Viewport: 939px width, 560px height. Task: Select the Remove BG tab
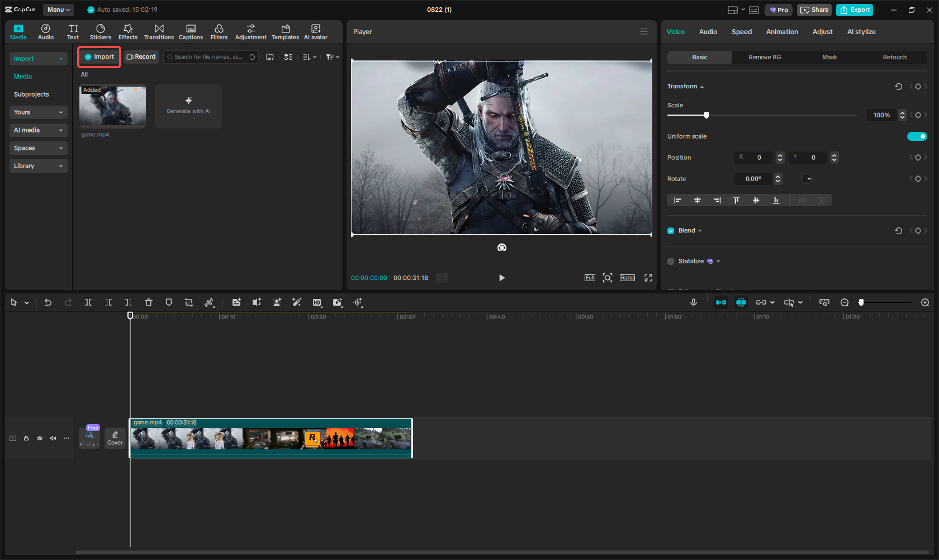point(765,57)
